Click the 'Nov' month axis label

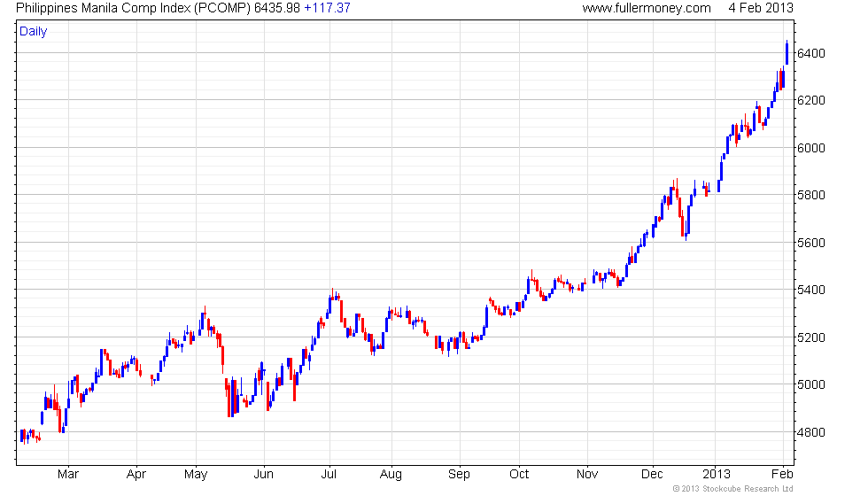(x=587, y=475)
